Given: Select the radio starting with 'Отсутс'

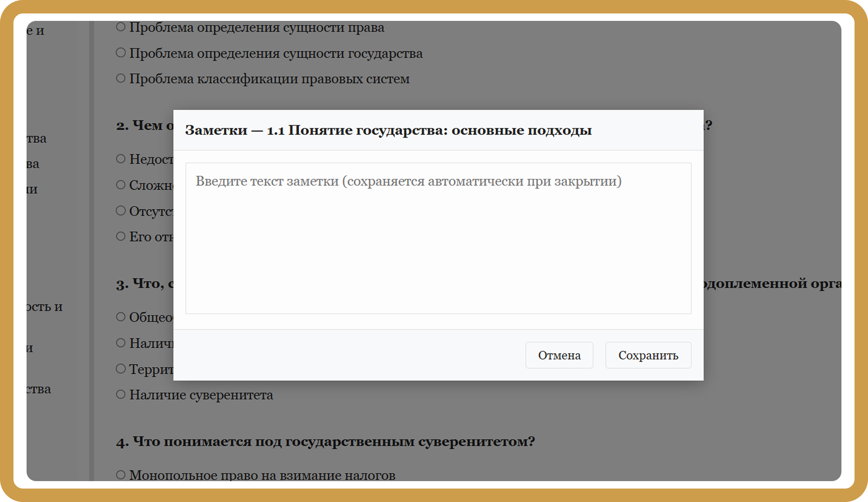Looking at the screenshot, I should pos(121,211).
